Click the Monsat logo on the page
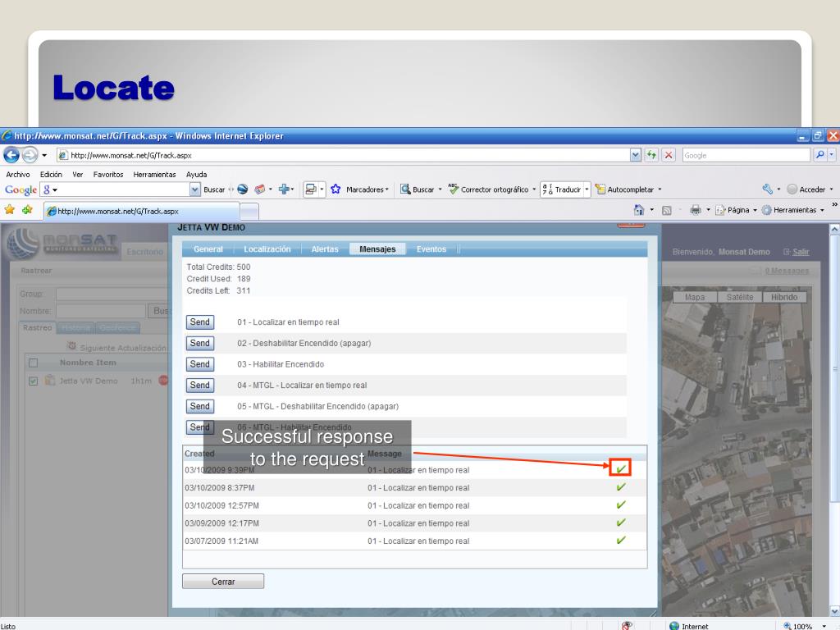 coord(62,244)
